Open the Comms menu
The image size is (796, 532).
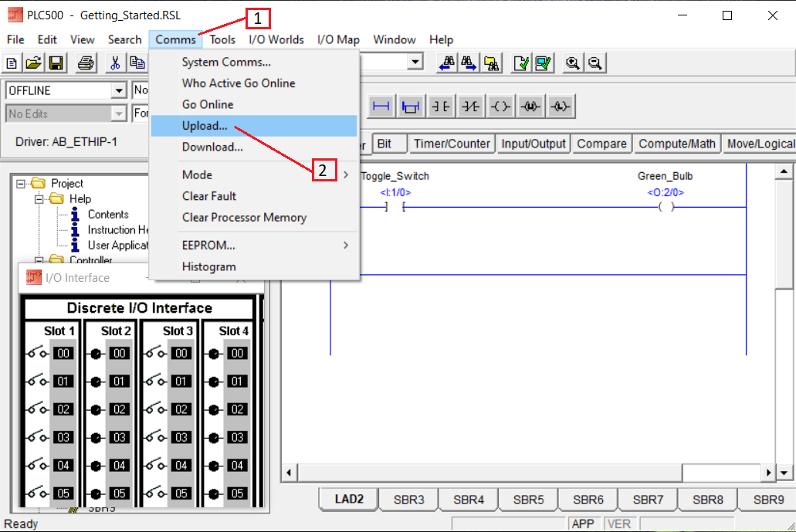click(x=176, y=39)
